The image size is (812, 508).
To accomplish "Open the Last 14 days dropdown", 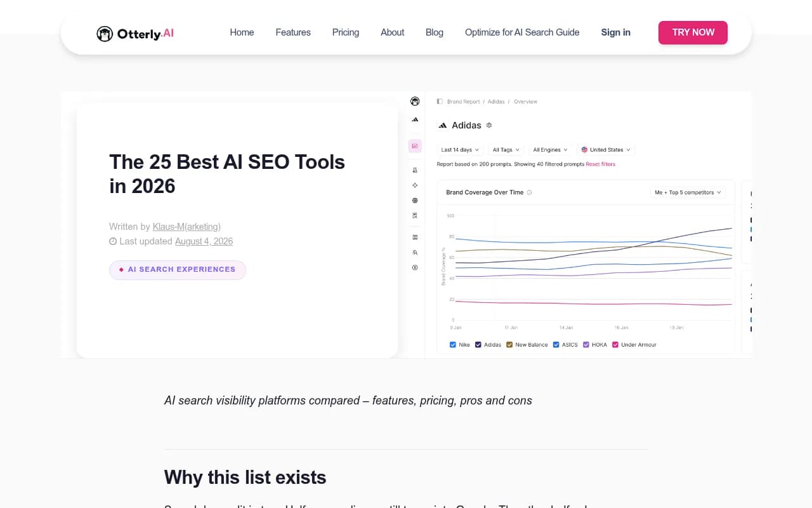I will pos(461,150).
